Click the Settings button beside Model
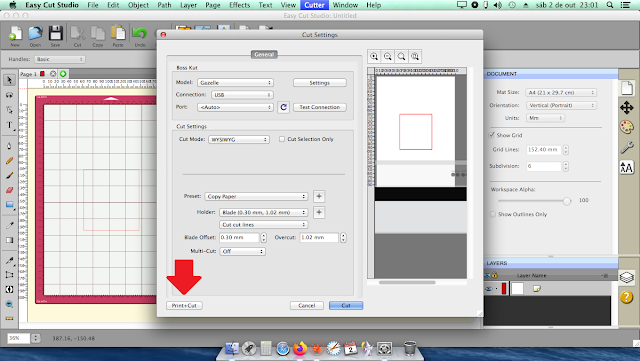Screen dimensions: 640x361 point(320,82)
